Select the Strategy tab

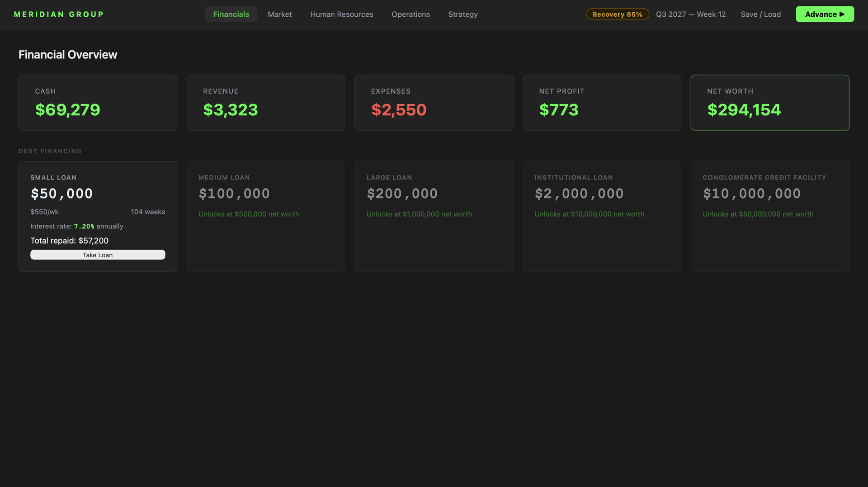462,14
